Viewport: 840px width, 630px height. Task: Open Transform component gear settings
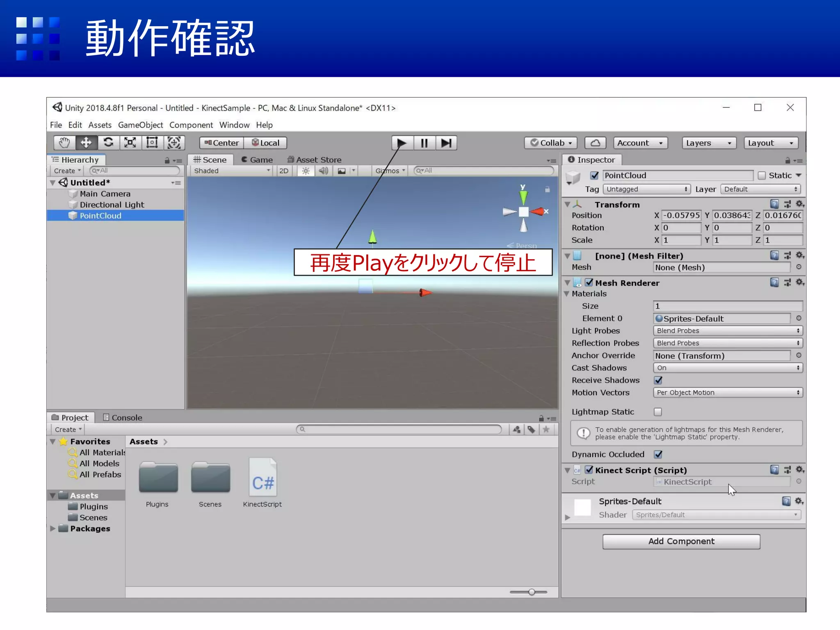coord(800,204)
